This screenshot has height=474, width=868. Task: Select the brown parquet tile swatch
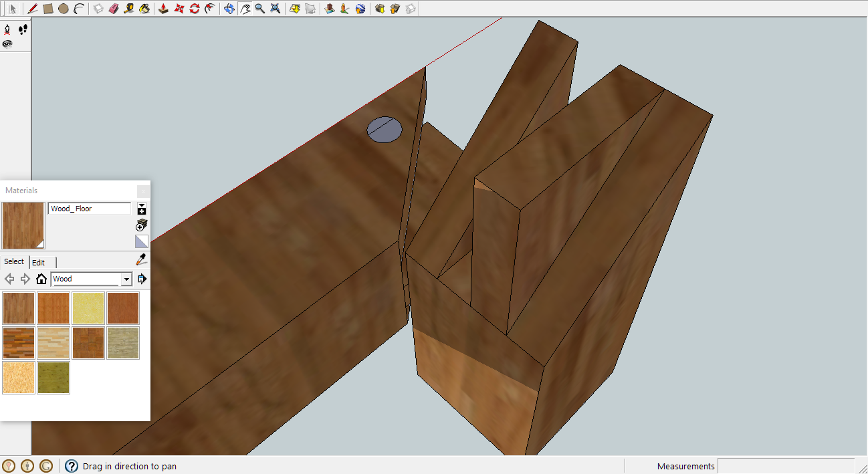[88, 343]
